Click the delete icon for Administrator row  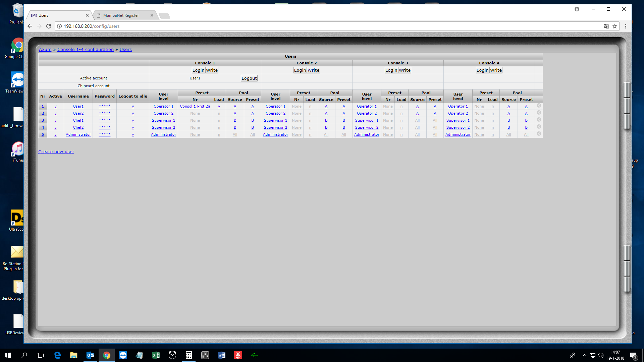pos(539,134)
